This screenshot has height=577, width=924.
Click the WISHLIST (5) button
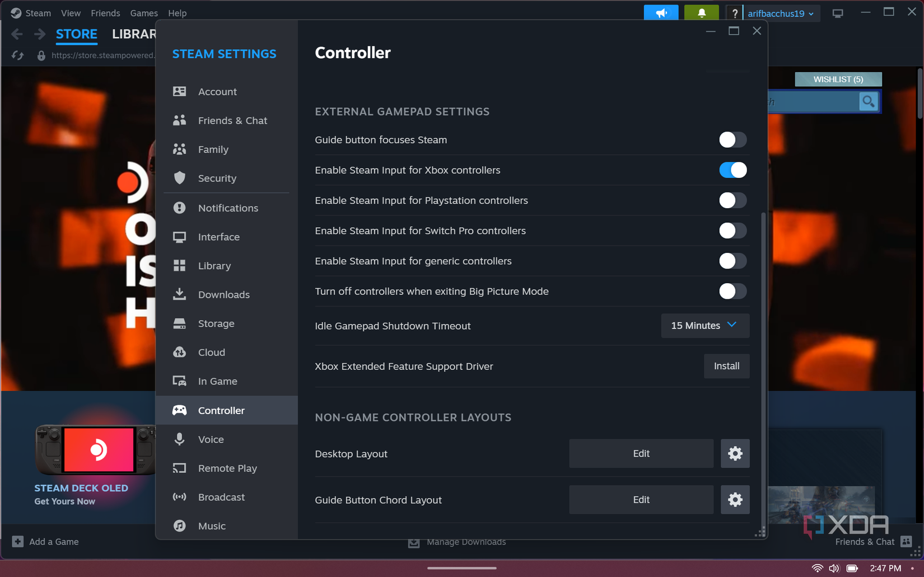838,79
